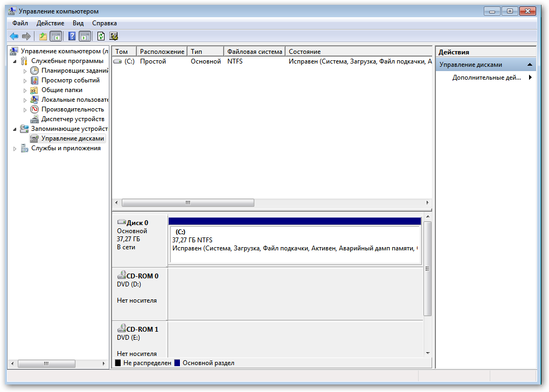Sort by the Тип column header

point(205,52)
